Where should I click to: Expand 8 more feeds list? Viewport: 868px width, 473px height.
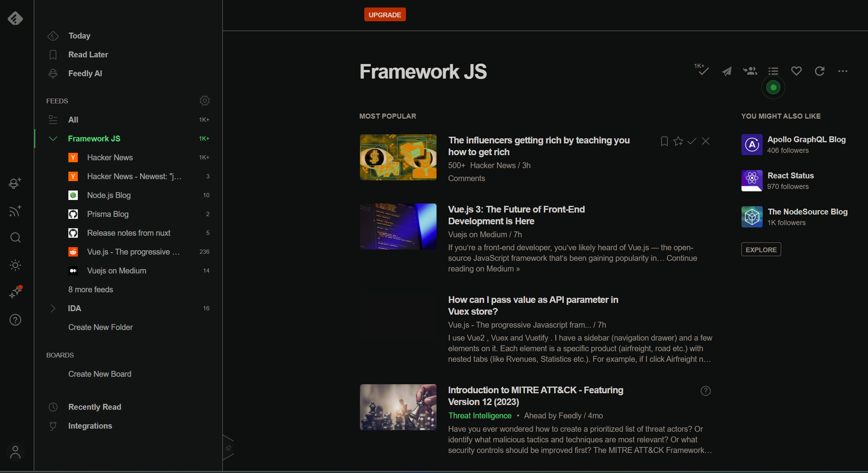[x=90, y=290]
